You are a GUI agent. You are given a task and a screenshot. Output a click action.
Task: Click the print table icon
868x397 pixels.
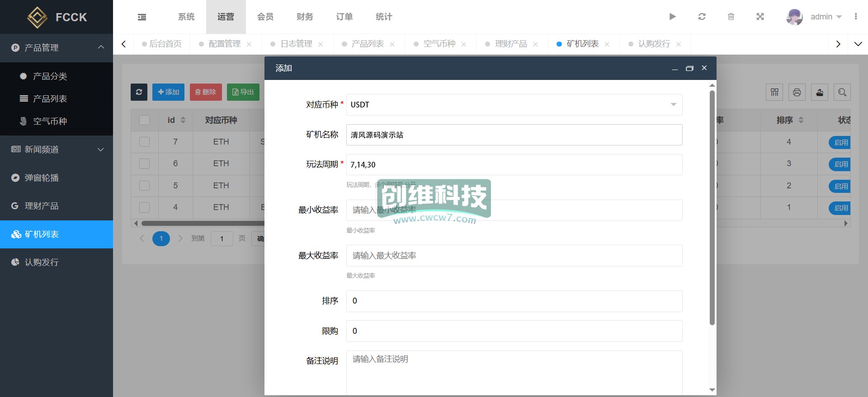[797, 92]
